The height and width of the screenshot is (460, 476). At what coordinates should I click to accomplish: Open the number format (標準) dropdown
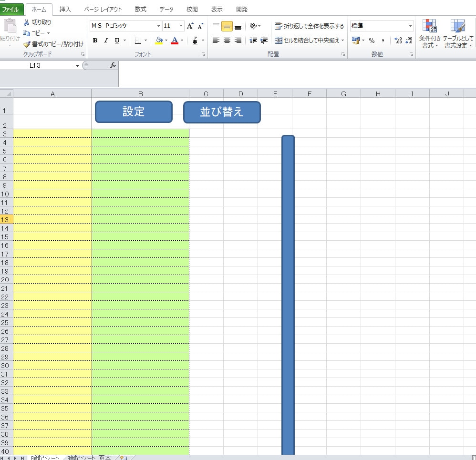[410, 26]
